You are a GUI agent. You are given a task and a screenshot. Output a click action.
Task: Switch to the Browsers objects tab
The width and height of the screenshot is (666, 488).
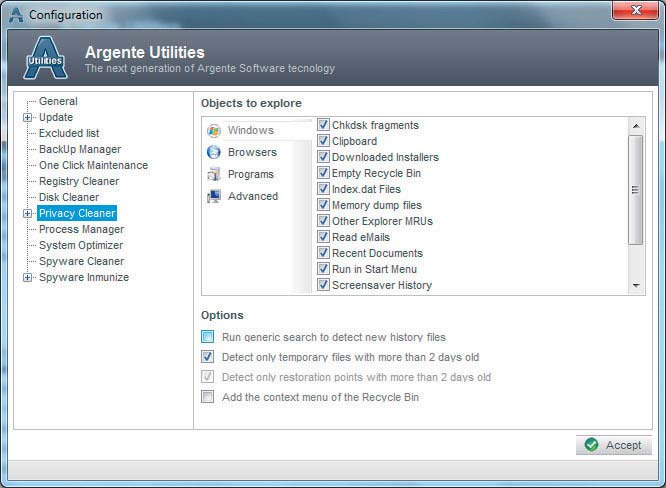pyautogui.click(x=259, y=152)
